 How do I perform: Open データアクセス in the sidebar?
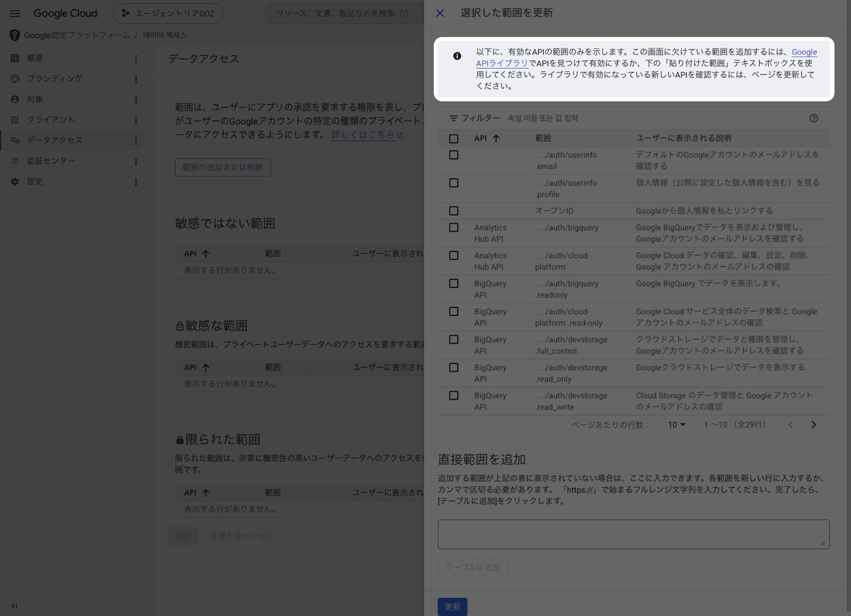click(x=55, y=140)
